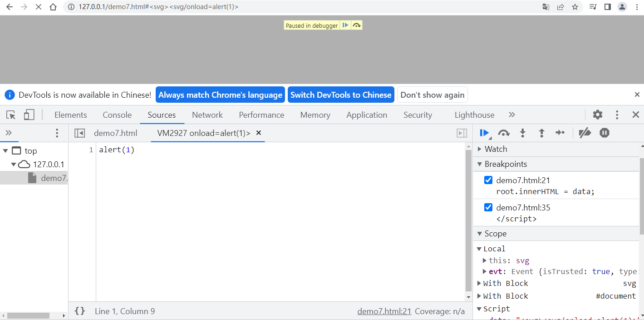The width and height of the screenshot is (644, 320).
Task: Disable the demo7.html:35 breakpoint checkbox
Action: pos(488,207)
